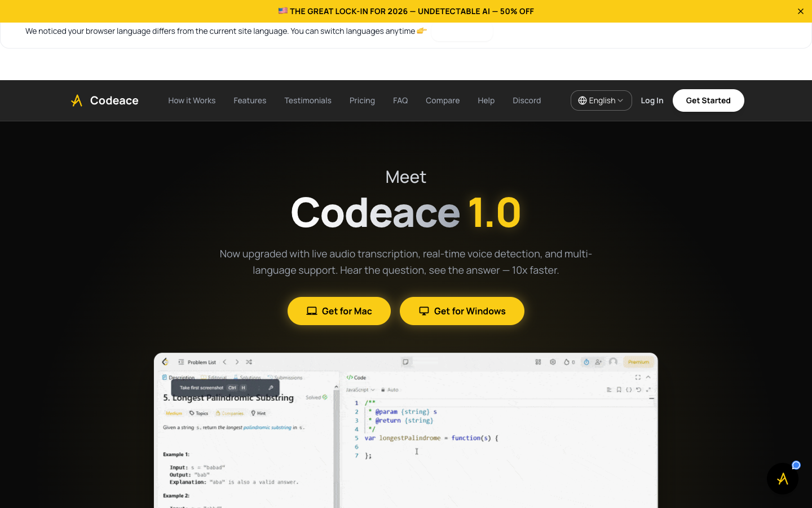
Task: Click the Get for Mac button
Action: [339, 311]
